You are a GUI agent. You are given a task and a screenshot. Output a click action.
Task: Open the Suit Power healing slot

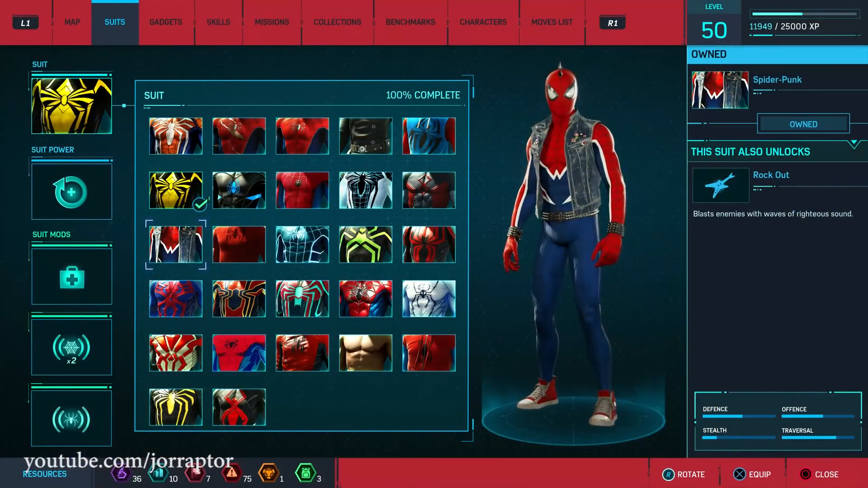[x=71, y=192]
